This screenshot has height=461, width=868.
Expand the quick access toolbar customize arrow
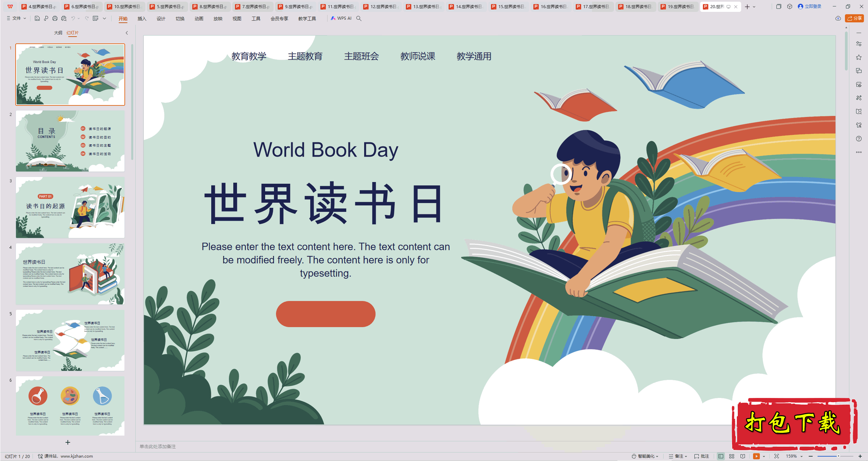pyautogui.click(x=104, y=18)
